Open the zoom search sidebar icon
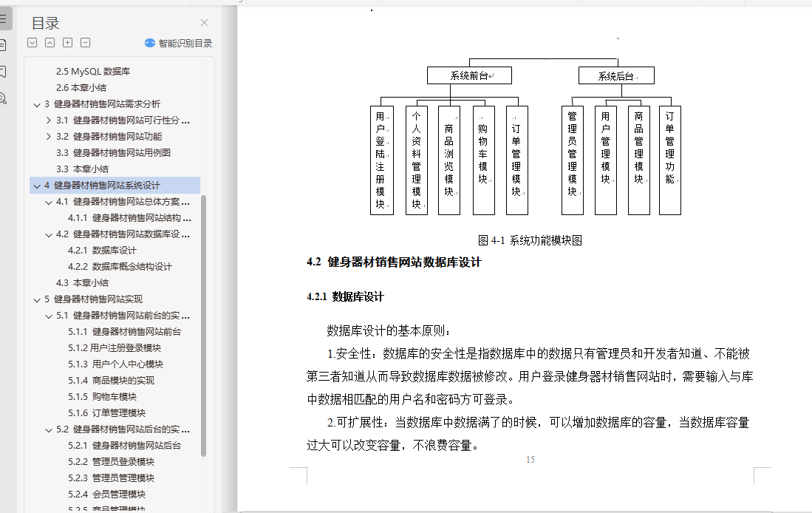The width and height of the screenshot is (812, 513). click(3, 98)
